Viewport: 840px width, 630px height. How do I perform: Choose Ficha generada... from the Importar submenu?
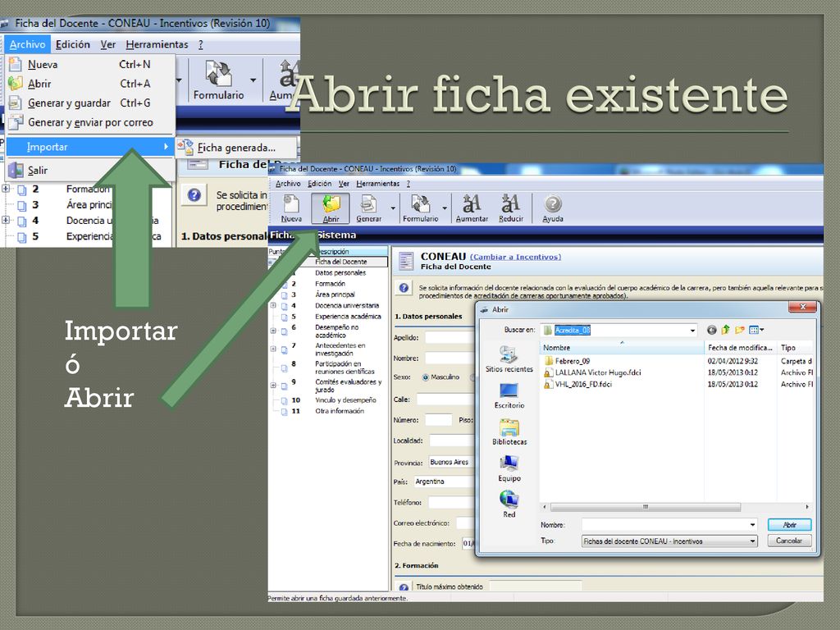tap(236, 148)
